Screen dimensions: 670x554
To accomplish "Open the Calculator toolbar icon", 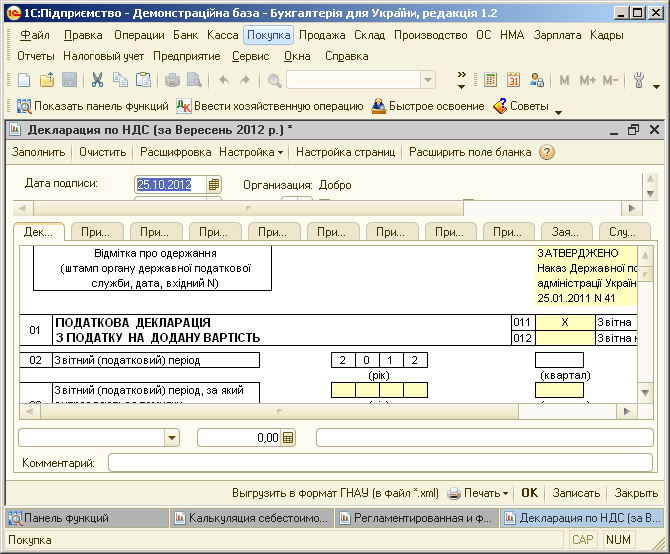I will coord(490,80).
